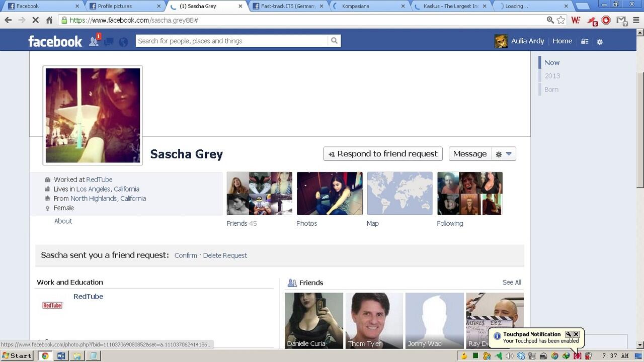
Task: Open the mail checker extension icon
Action: click(622, 21)
